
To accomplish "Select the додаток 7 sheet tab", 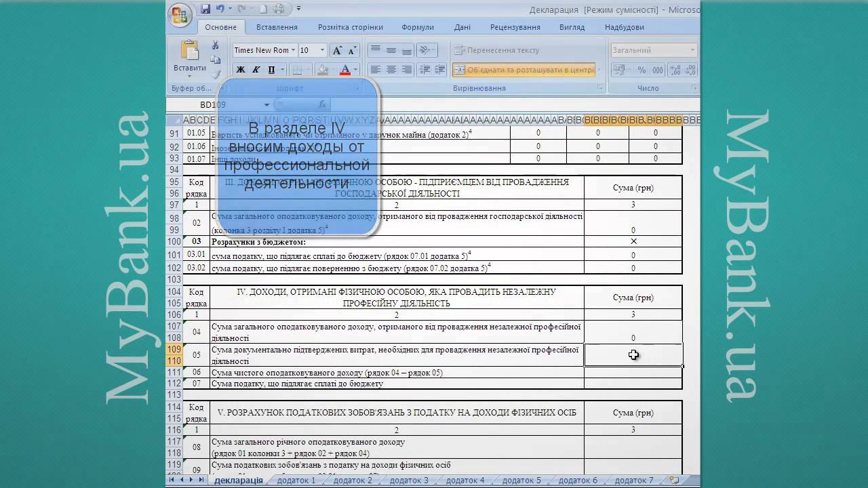I will (634, 480).
